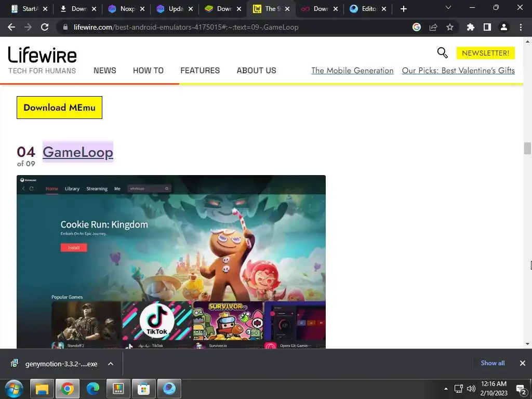Open Microsoft Store from the taskbar

pyautogui.click(x=144, y=389)
